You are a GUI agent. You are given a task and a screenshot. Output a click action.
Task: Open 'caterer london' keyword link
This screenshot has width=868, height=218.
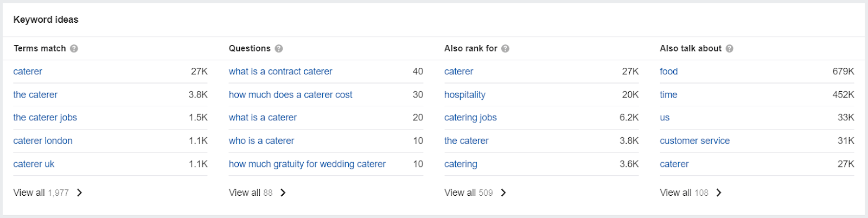43,141
